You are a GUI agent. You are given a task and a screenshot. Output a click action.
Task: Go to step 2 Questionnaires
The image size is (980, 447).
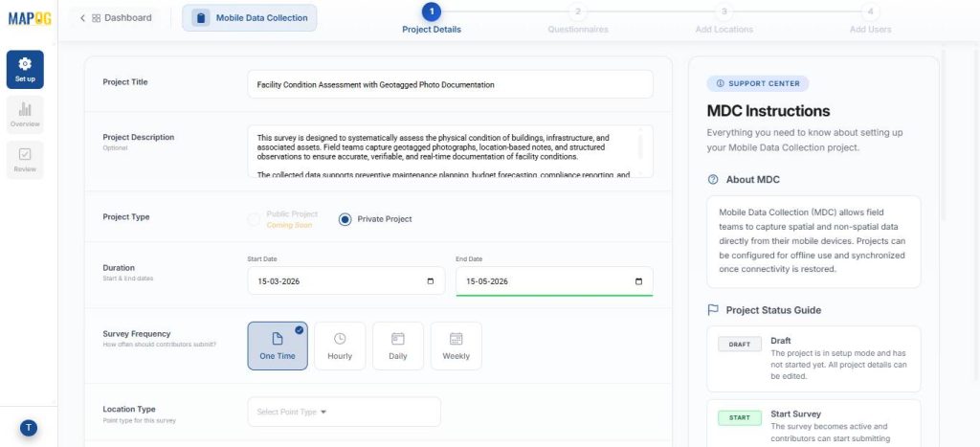pos(578,19)
